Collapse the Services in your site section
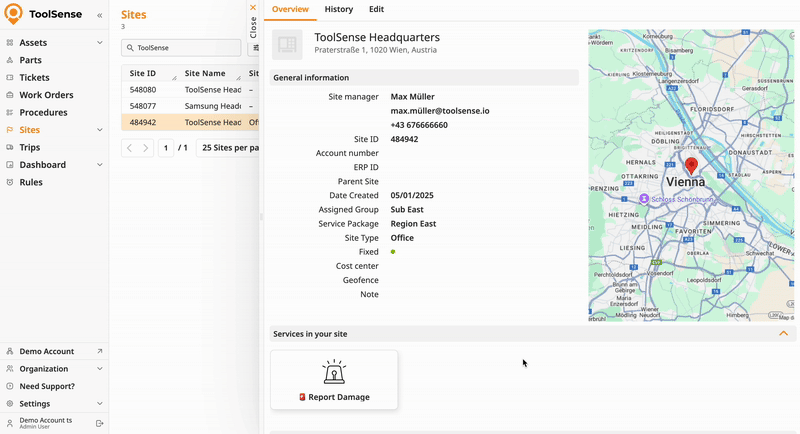 point(783,334)
